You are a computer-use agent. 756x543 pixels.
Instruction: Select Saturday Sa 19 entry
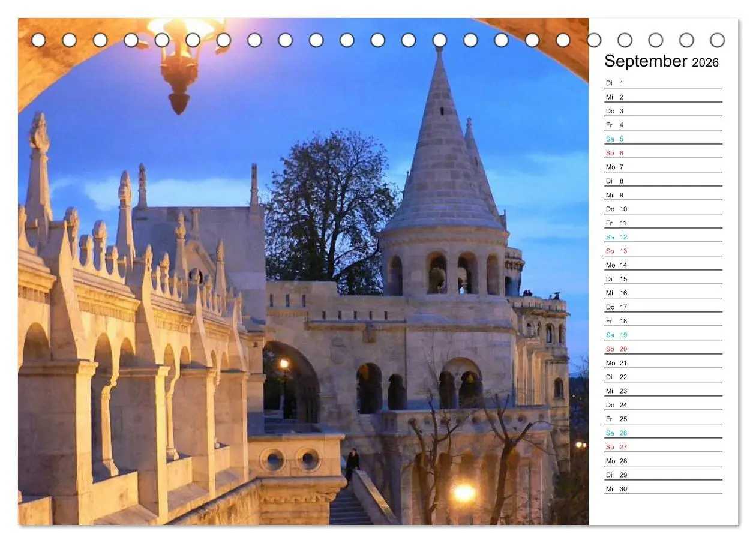coord(663,335)
